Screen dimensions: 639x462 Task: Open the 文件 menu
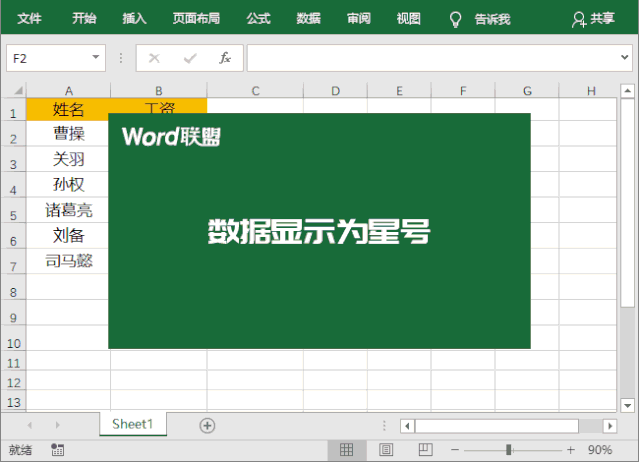[x=30, y=19]
